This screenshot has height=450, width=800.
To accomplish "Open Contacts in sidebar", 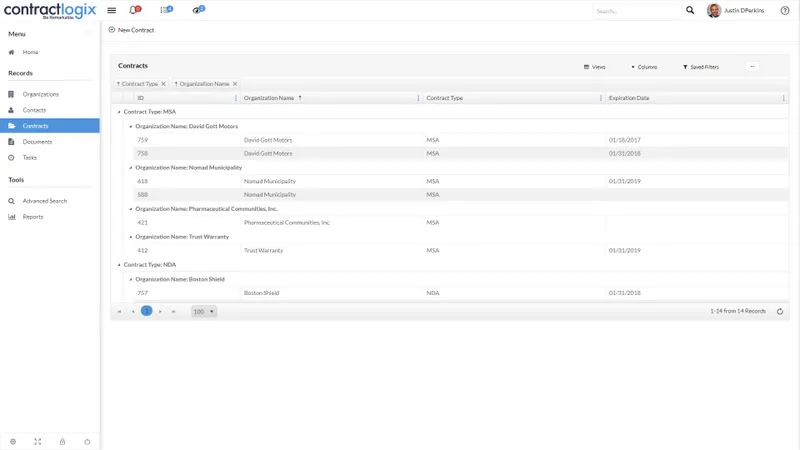I will click(34, 110).
